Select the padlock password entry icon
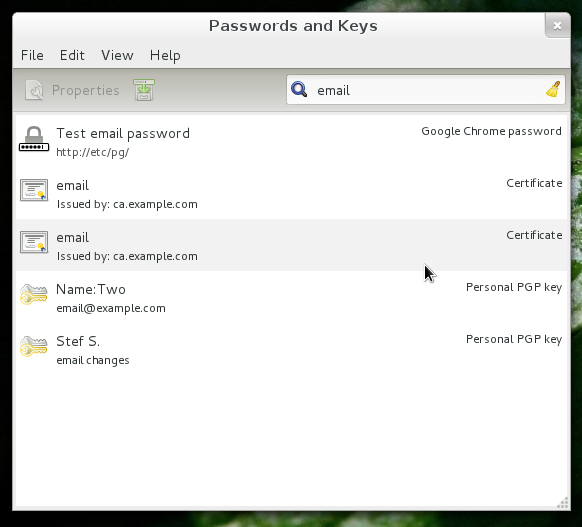 (34, 139)
